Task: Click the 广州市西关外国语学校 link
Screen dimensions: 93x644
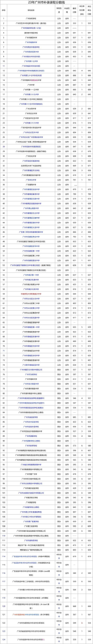Action: click(31, 47)
